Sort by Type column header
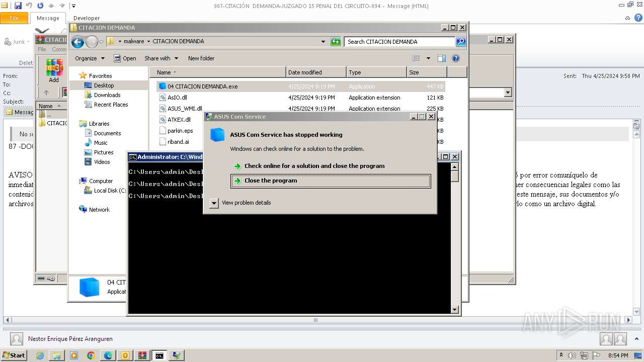Viewport: 644px width, 362px height. 376,72
